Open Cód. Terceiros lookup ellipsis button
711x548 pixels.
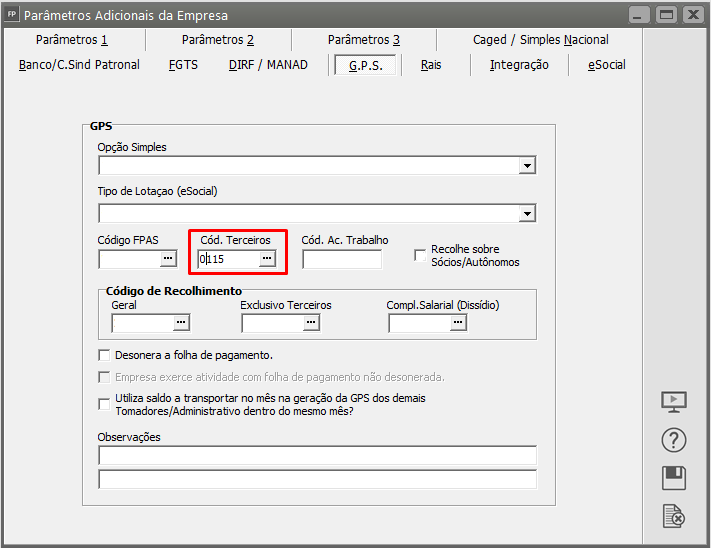click(x=267, y=259)
